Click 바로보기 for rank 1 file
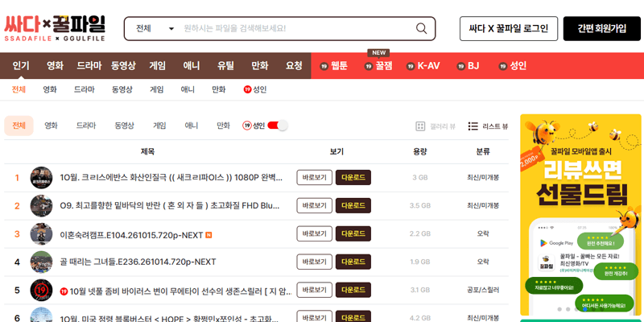This screenshot has width=644, height=322. tap(314, 177)
